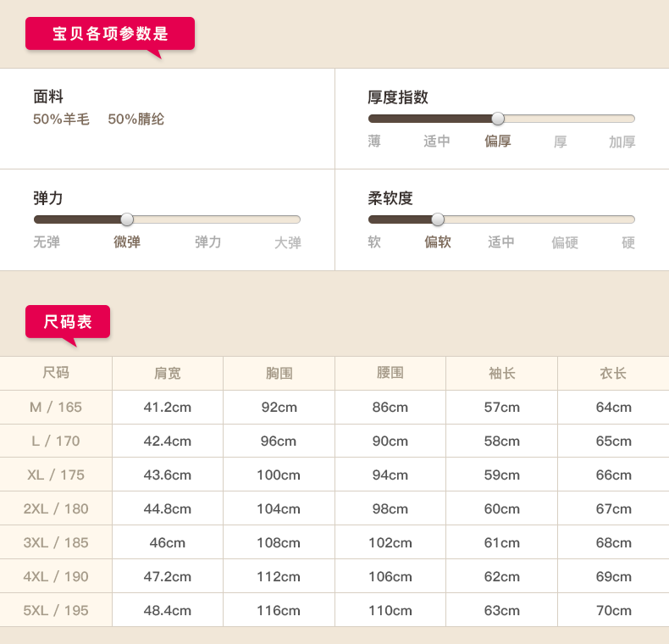
Task: Click the elasticity slider handle
Action: point(127,219)
